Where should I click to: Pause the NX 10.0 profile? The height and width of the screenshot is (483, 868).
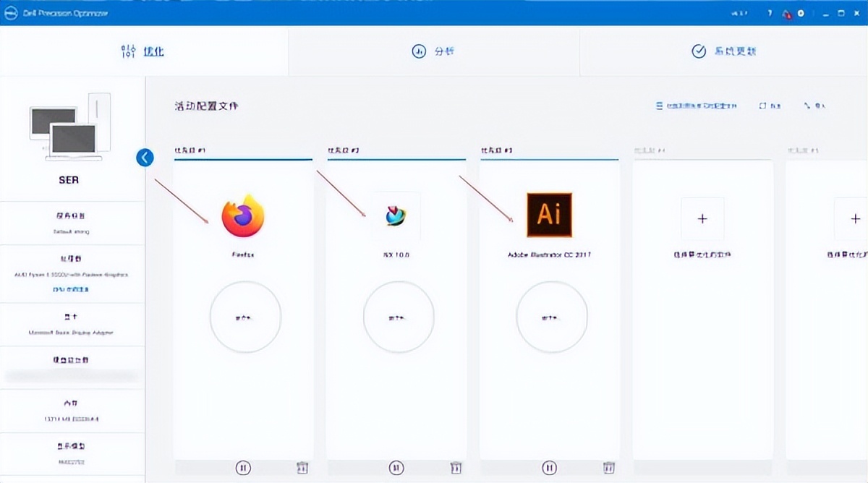click(x=396, y=468)
